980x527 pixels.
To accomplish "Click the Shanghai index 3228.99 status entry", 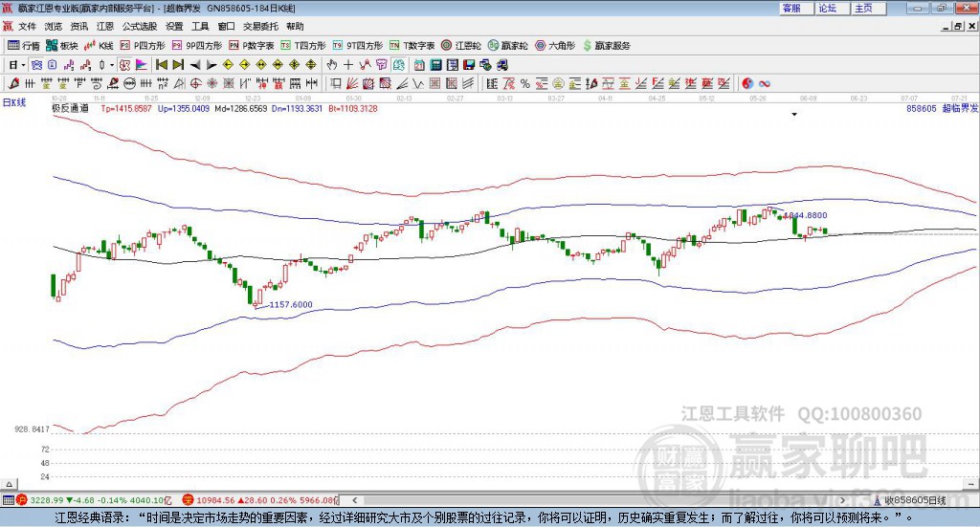I will pos(94,500).
